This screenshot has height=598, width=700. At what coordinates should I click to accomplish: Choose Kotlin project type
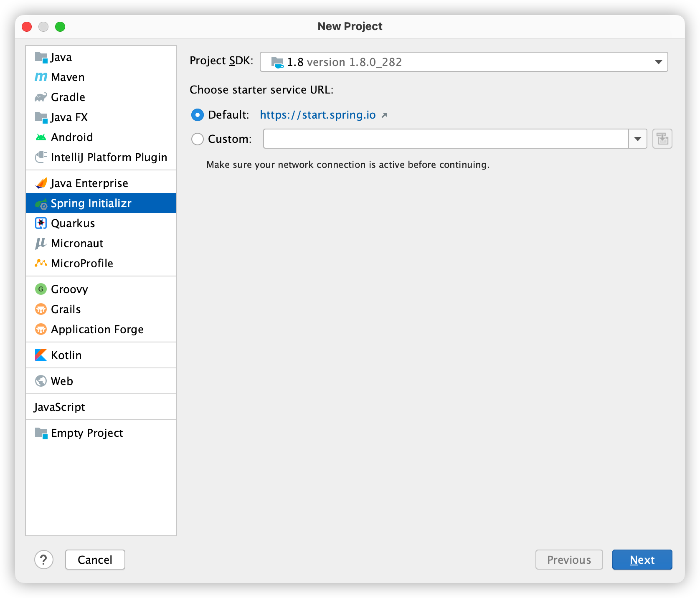click(x=101, y=355)
